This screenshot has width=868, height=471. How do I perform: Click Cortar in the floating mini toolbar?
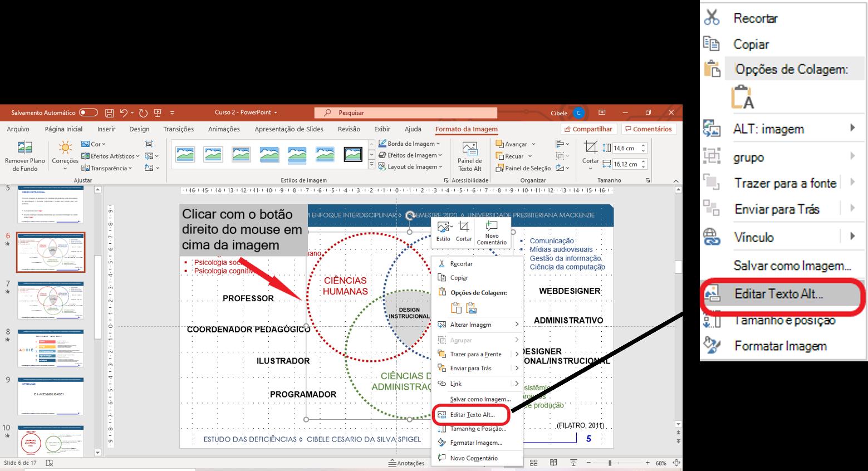[464, 232]
